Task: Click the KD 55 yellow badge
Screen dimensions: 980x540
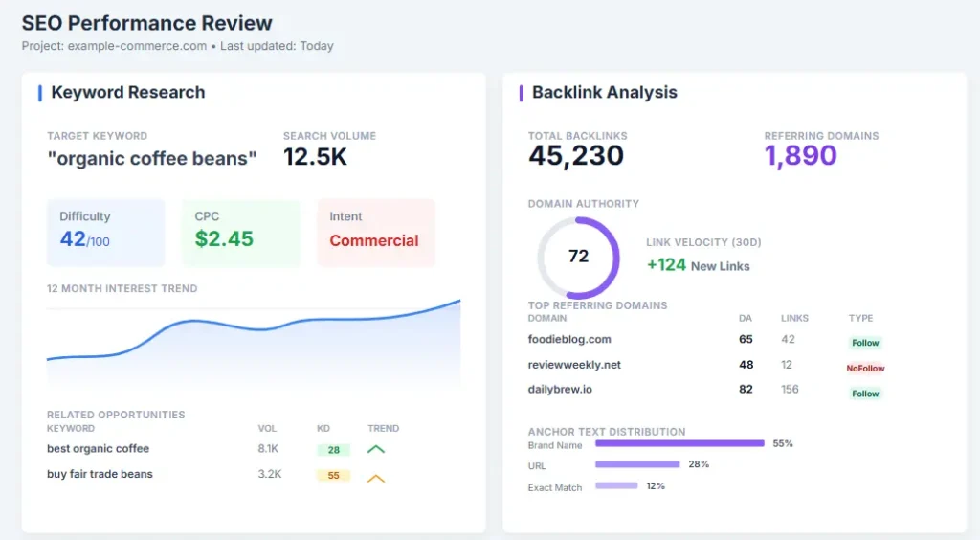Action: click(x=333, y=476)
